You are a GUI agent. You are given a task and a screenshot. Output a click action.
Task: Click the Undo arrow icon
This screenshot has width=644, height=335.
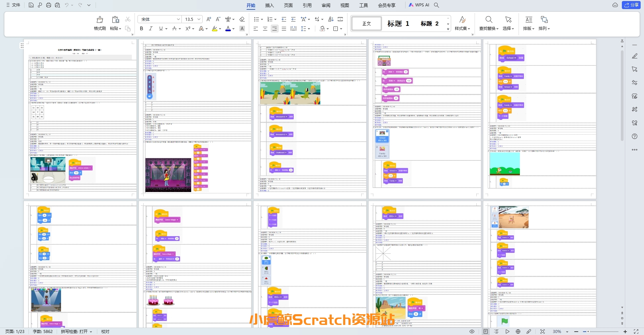67,5
